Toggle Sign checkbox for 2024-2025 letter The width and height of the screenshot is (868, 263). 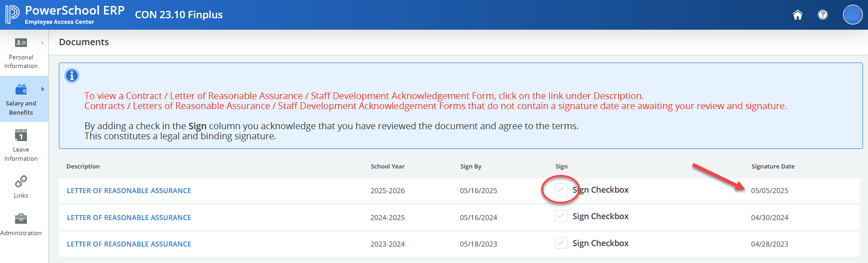click(561, 216)
